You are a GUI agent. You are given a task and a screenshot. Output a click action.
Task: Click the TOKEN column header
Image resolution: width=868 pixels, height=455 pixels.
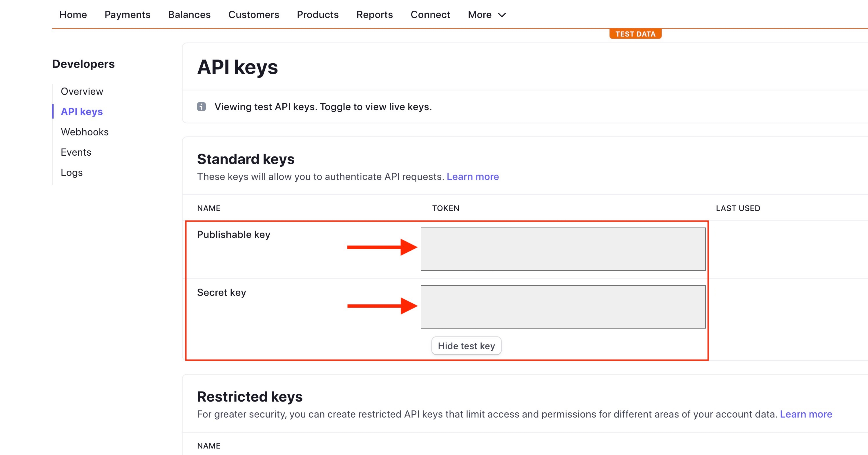(445, 208)
